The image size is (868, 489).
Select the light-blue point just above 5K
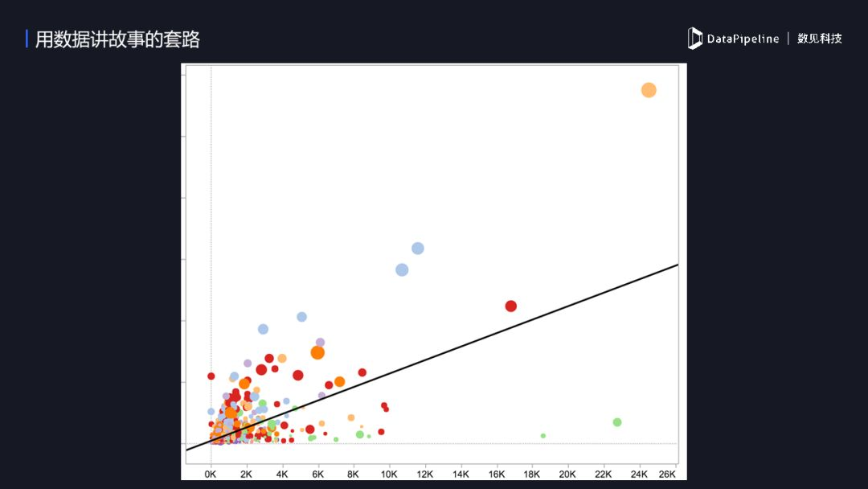coord(301,317)
